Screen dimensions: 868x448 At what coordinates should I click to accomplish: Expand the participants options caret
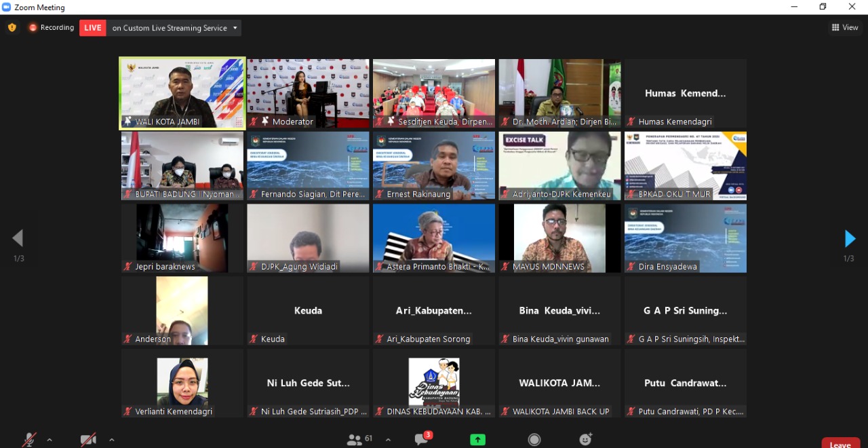click(388, 440)
